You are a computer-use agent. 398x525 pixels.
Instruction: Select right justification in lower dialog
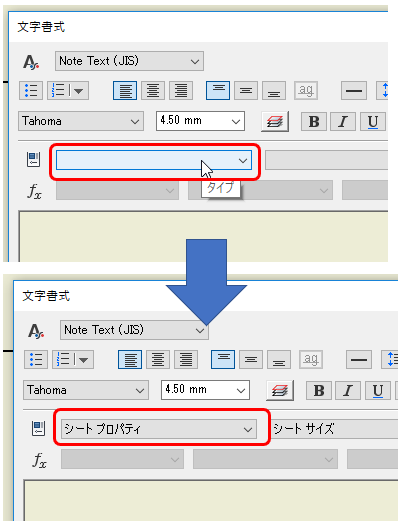point(186,360)
